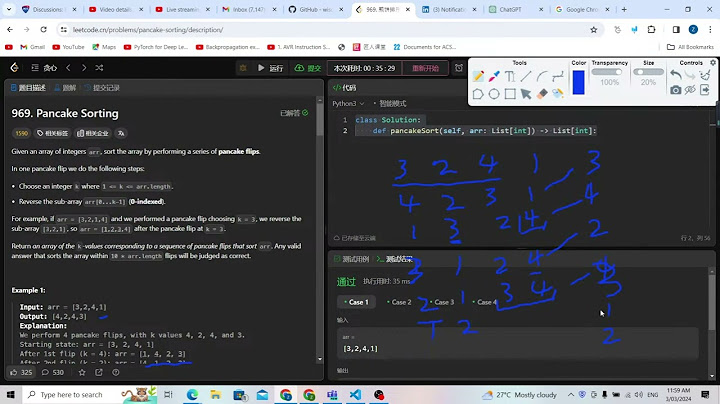Bookmark this page star icon
The height and width of the screenshot is (404, 720).
[594, 30]
